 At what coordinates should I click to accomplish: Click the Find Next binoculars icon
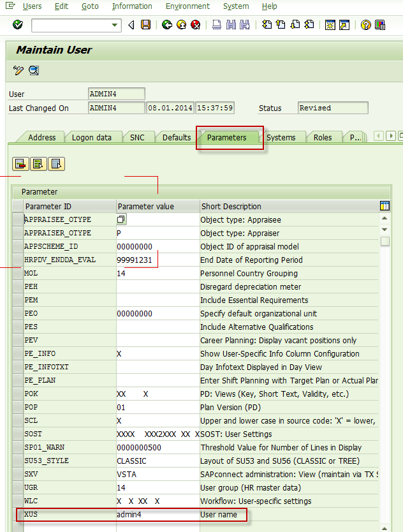[245, 25]
